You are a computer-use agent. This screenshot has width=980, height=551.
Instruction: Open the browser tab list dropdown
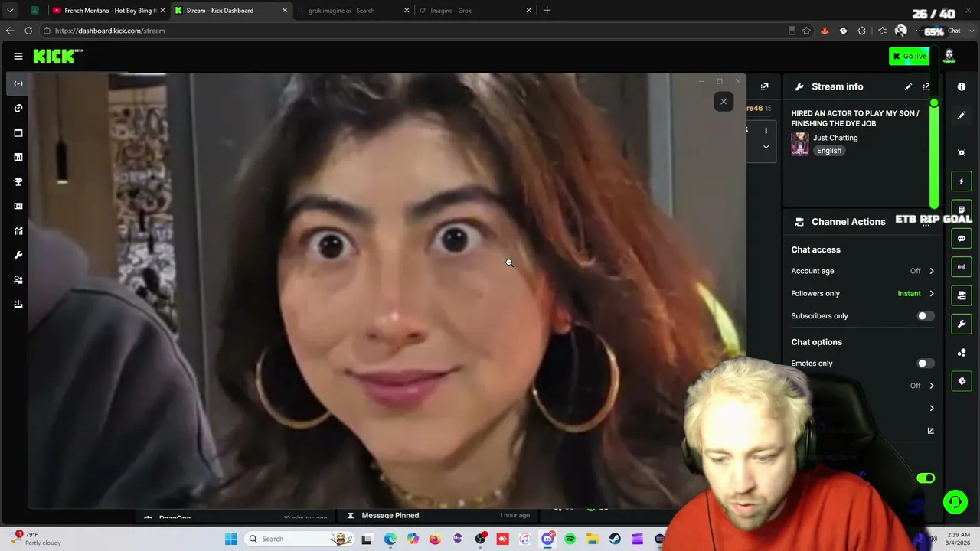pyautogui.click(x=10, y=11)
